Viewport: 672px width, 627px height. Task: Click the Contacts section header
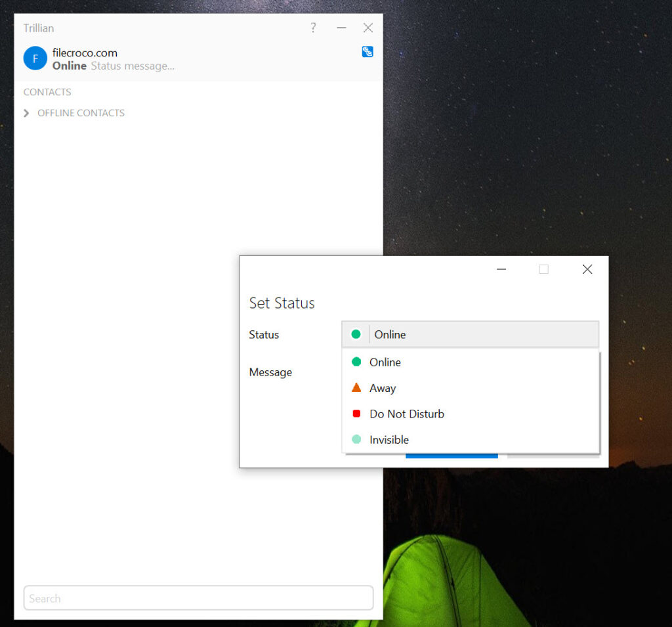click(x=47, y=92)
